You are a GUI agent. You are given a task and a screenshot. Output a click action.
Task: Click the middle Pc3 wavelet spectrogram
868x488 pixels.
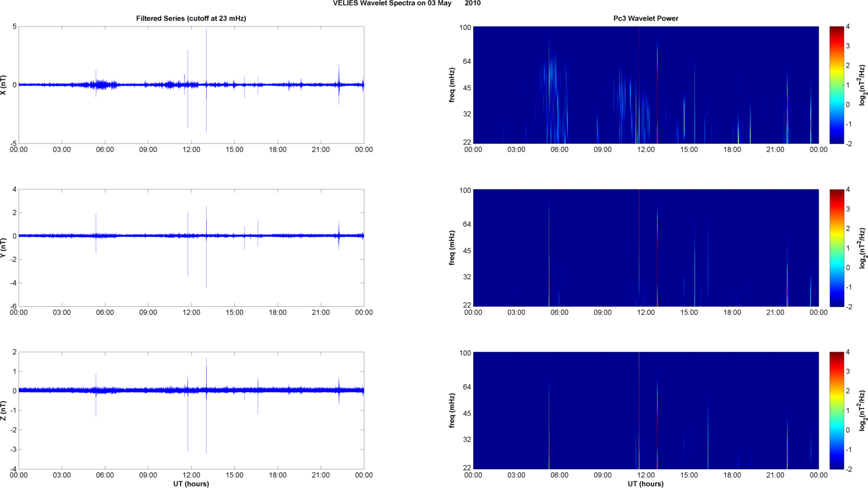646,248
